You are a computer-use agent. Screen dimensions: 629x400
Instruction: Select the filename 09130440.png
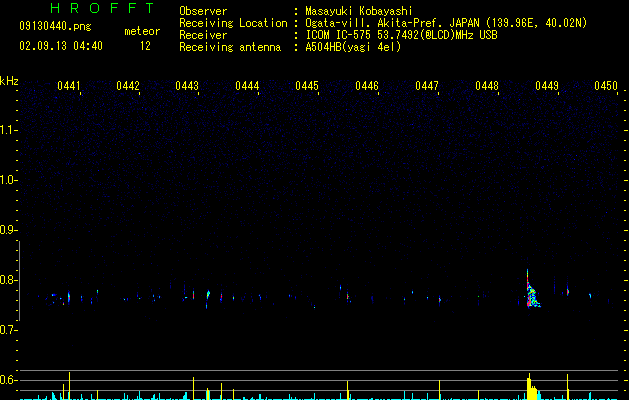(x=55, y=27)
